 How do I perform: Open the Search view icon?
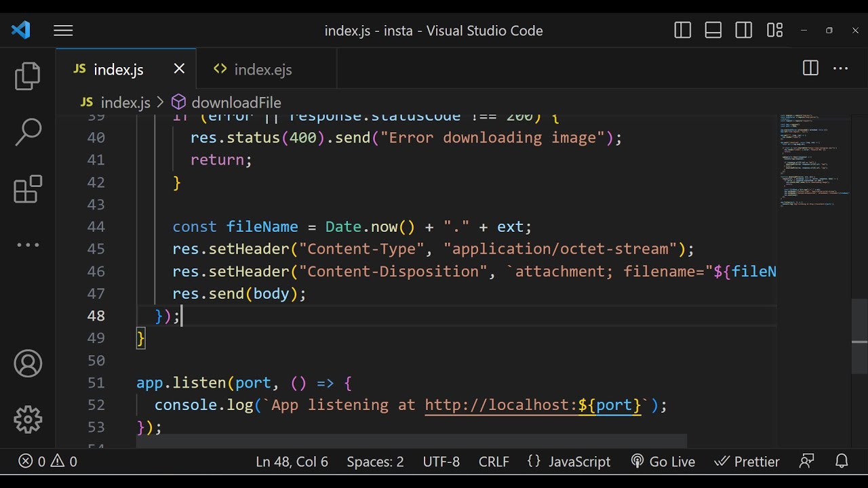pyautogui.click(x=28, y=132)
